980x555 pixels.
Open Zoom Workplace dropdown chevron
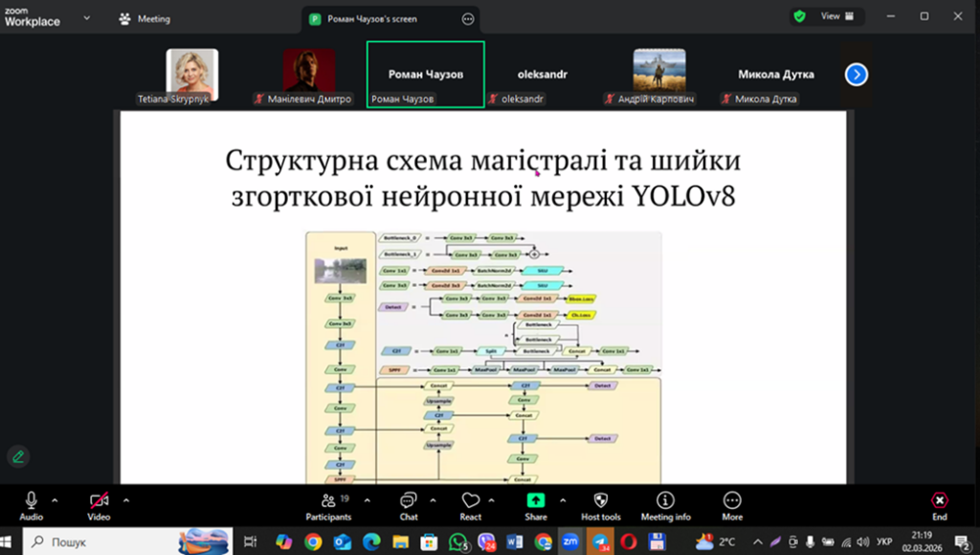point(88,17)
